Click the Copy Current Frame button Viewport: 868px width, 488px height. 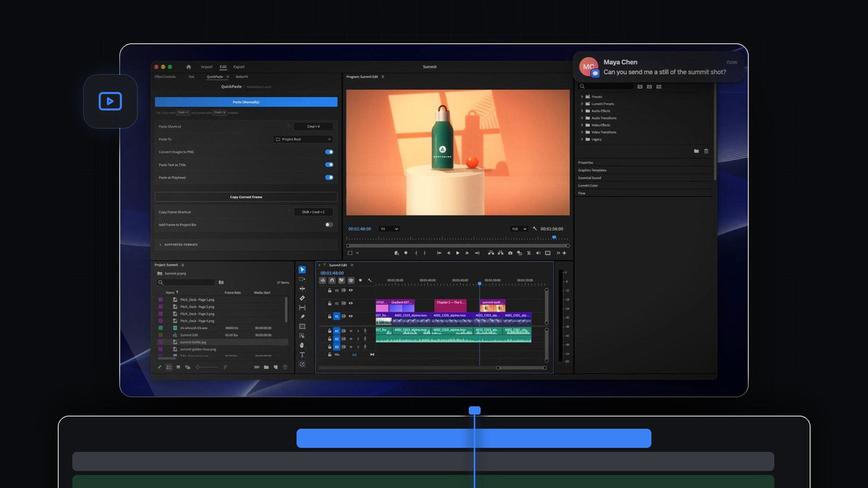[246, 197]
